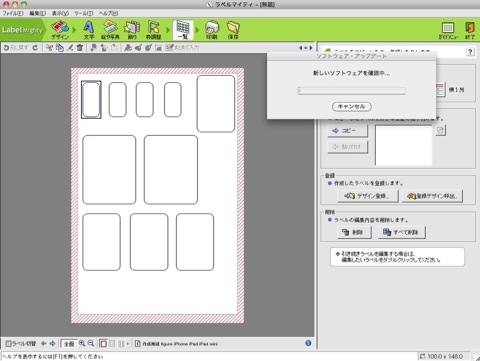
Task: Click the first icon left of まとめて入力
Action: pos(158,48)
